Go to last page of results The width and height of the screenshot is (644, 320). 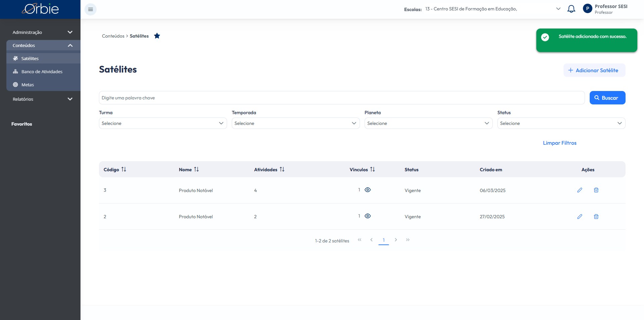408,240
